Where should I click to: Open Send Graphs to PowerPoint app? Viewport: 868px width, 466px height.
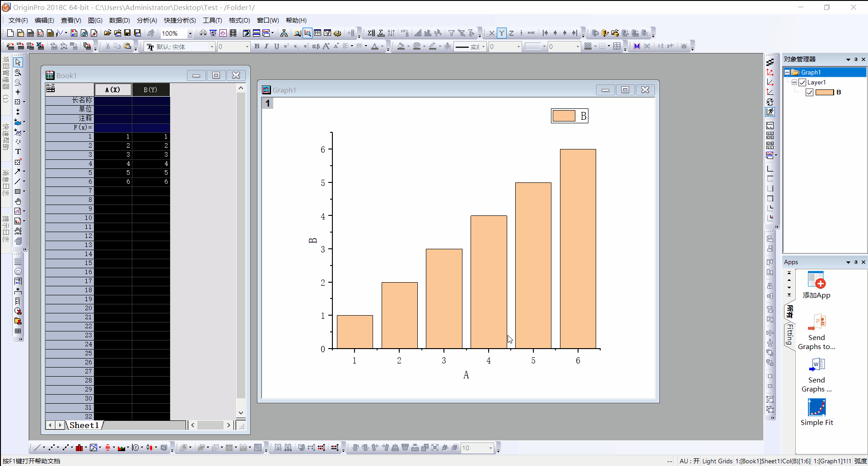click(817, 332)
